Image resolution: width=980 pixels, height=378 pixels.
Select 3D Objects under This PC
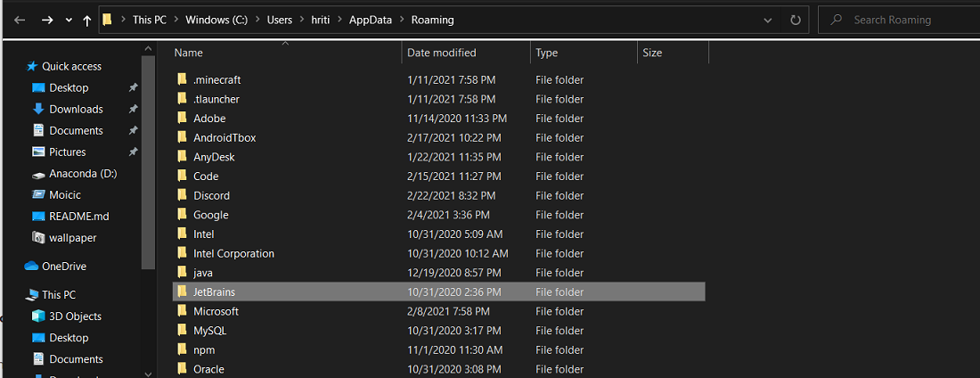(76, 316)
